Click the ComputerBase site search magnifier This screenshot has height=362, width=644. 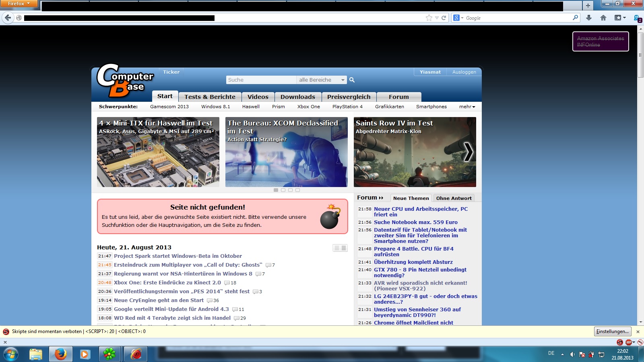(352, 80)
